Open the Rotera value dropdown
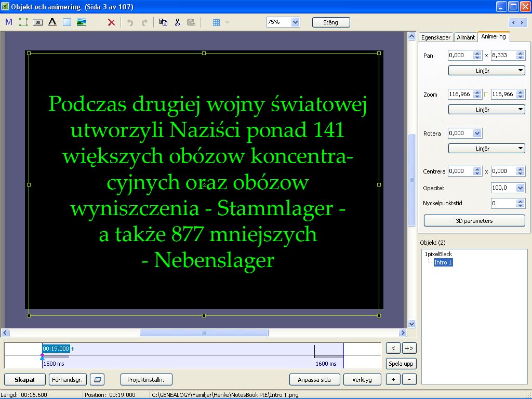 tap(477, 134)
